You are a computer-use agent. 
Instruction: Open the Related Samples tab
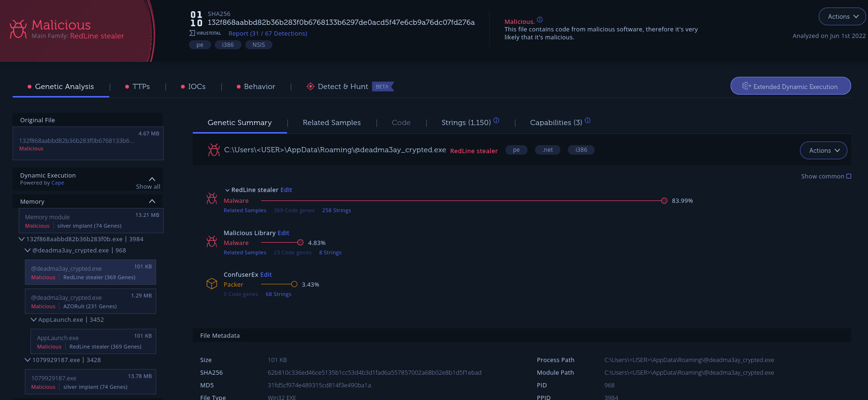pos(332,123)
